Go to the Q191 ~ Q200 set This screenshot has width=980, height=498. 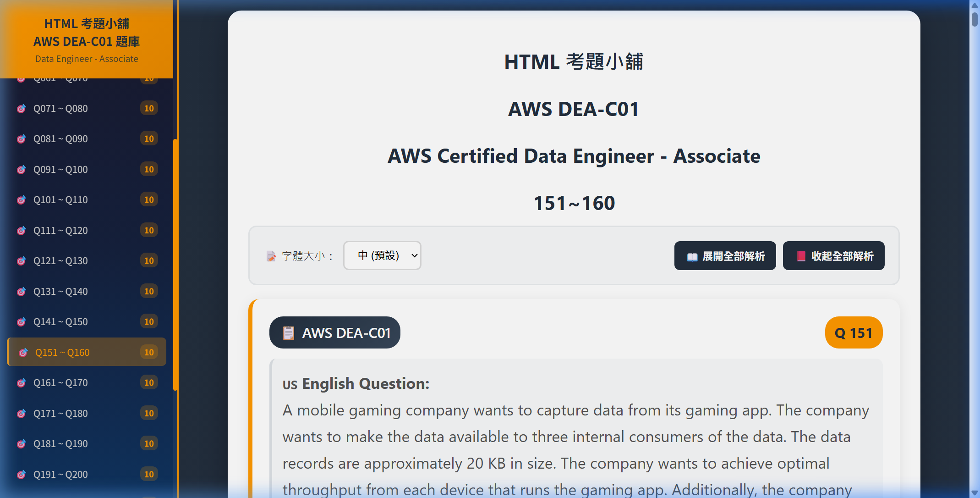tap(87, 474)
